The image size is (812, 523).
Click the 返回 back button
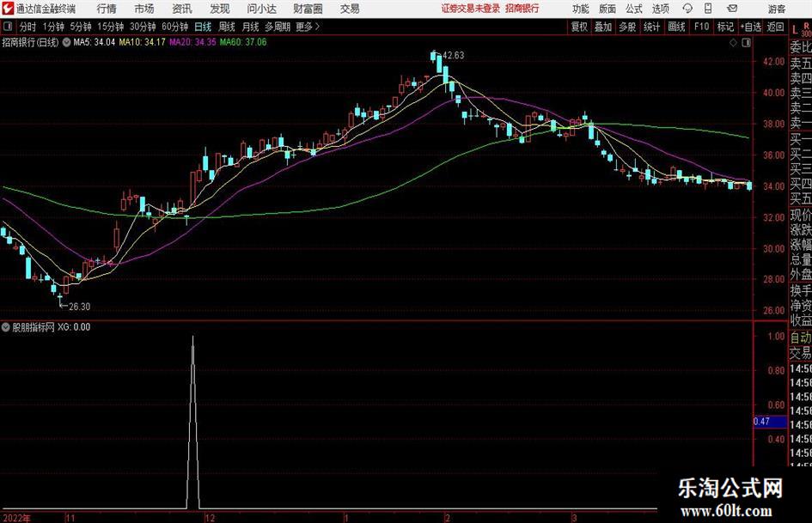775,27
